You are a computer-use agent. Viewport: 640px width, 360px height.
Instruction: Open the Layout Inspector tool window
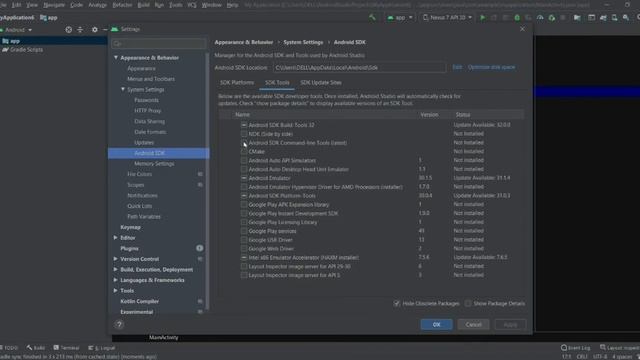point(619,348)
